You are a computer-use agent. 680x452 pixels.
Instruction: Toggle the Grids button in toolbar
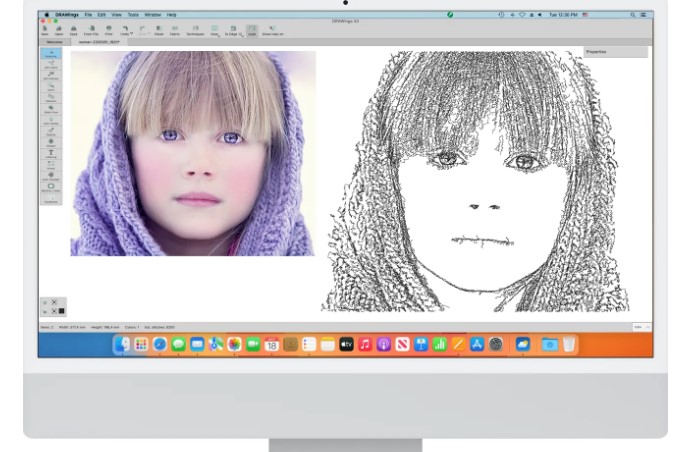251,30
